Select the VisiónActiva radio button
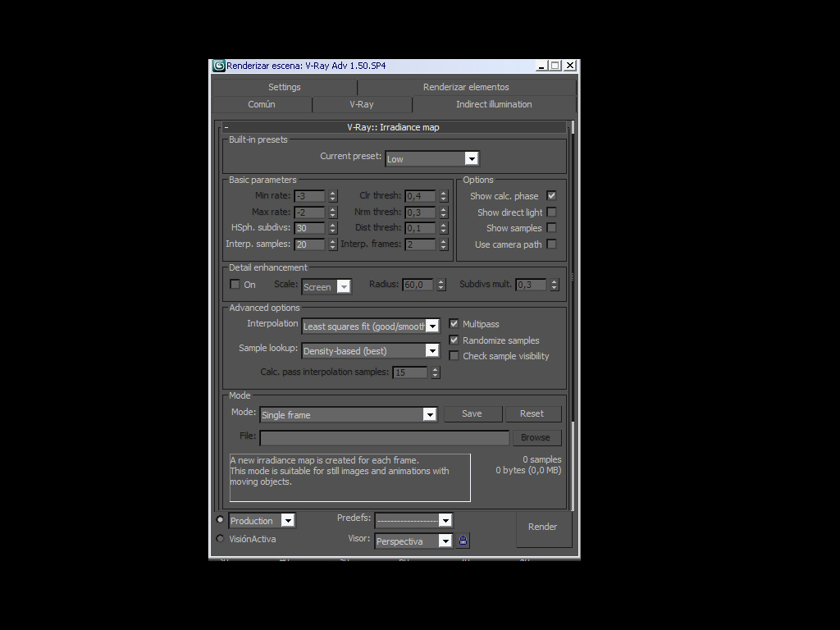Image resolution: width=840 pixels, height=630 pixels. click(x=220, y=538)
